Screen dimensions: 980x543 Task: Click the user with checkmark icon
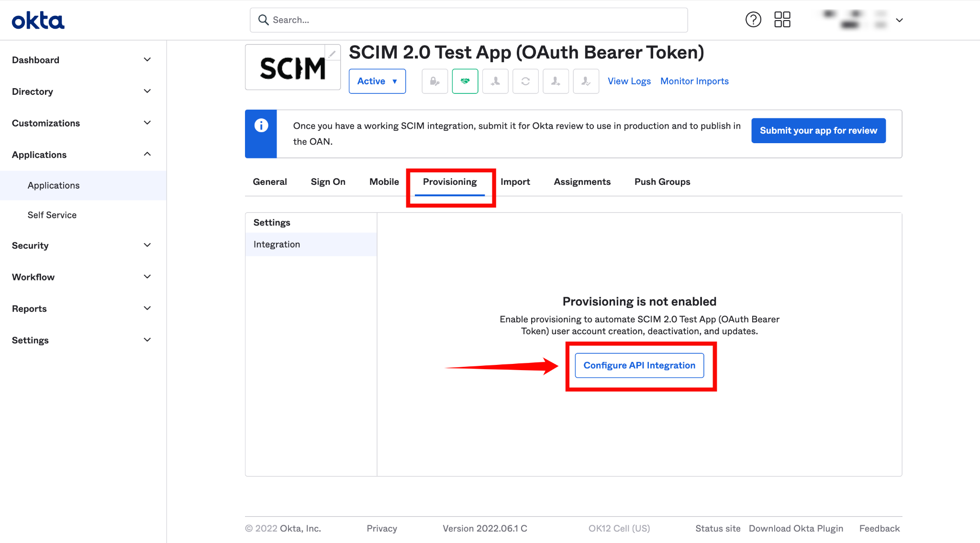[x=586, y=81]
